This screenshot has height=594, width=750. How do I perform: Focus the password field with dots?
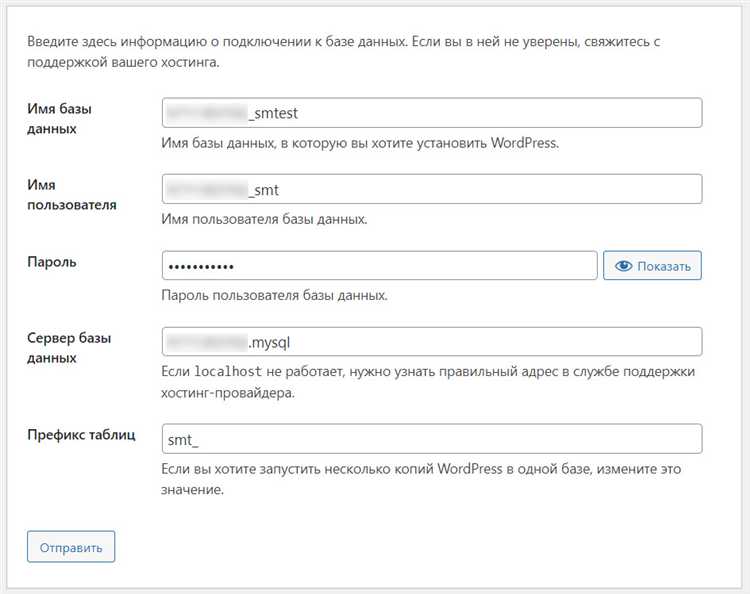coord(380,265)
